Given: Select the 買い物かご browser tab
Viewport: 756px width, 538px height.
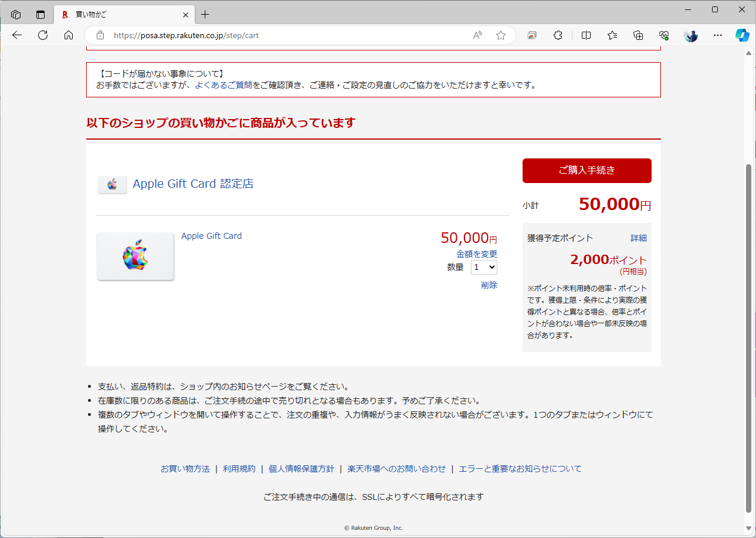Looking at the screenshot, I should coord(124,14).
